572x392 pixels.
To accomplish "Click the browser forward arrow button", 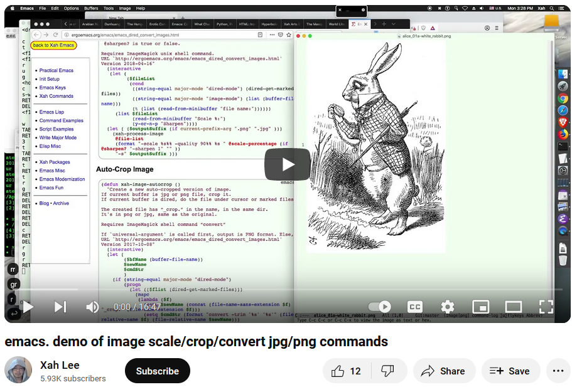I will pyautogui.click(x=46, y=34).
